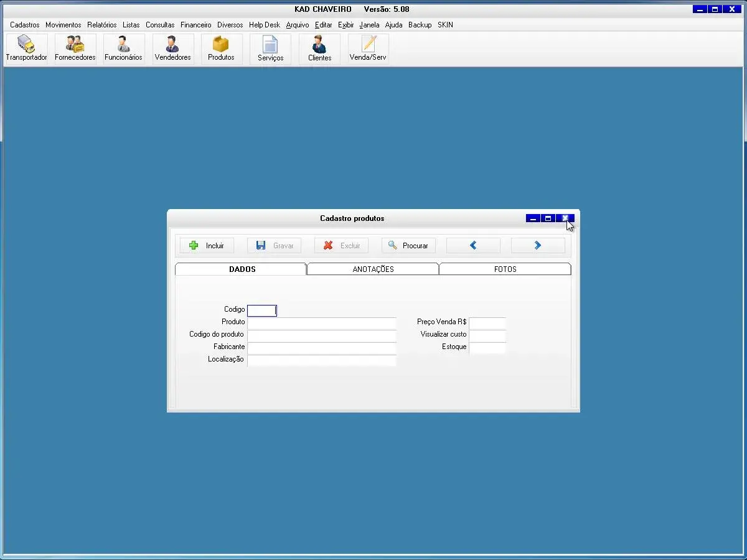Switch to the FOTOS tab
The image size is (747, 560).
tap(505, 269)
